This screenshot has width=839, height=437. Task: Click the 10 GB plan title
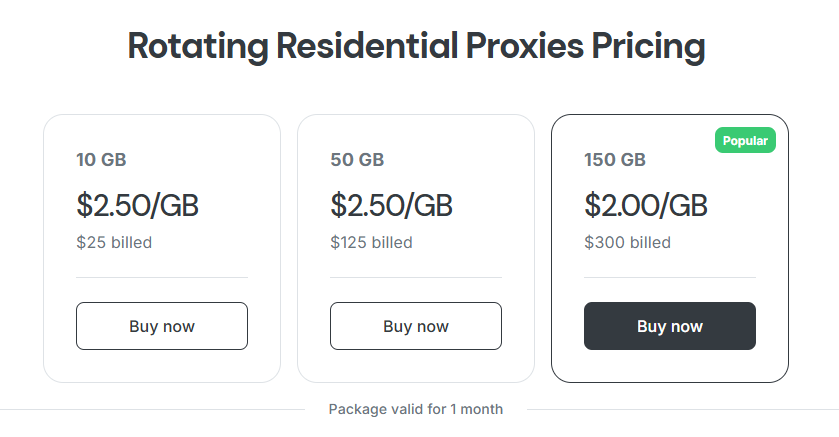(101, 159)
